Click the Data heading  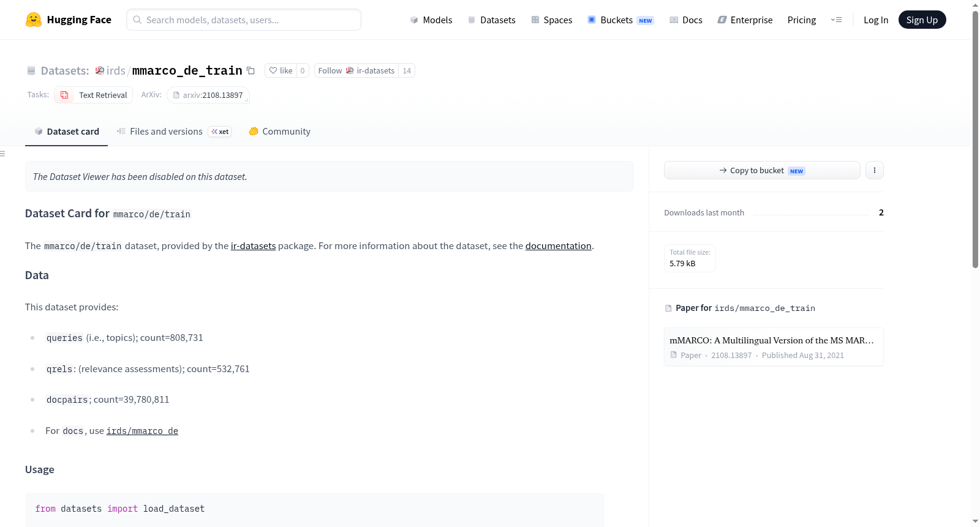(x=37, y=275)
